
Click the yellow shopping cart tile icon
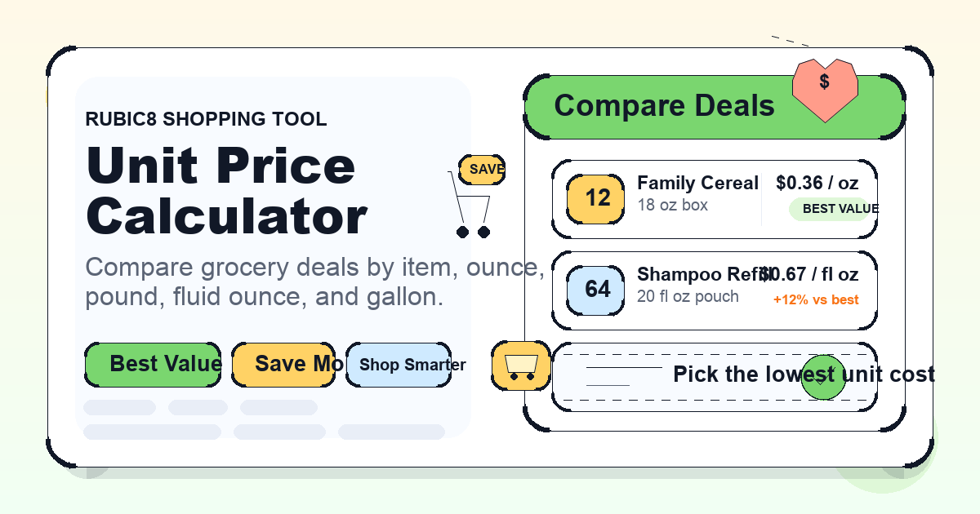tap(521, 365)
